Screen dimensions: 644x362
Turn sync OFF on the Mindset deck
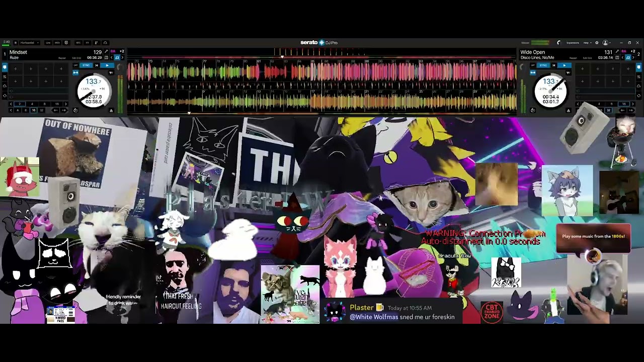tap(76, 65)
